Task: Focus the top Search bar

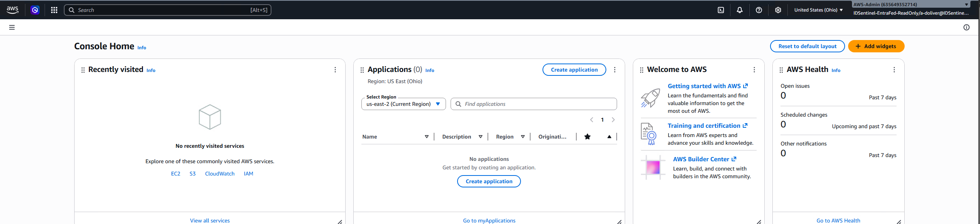Action: click(x=168, y=10)
